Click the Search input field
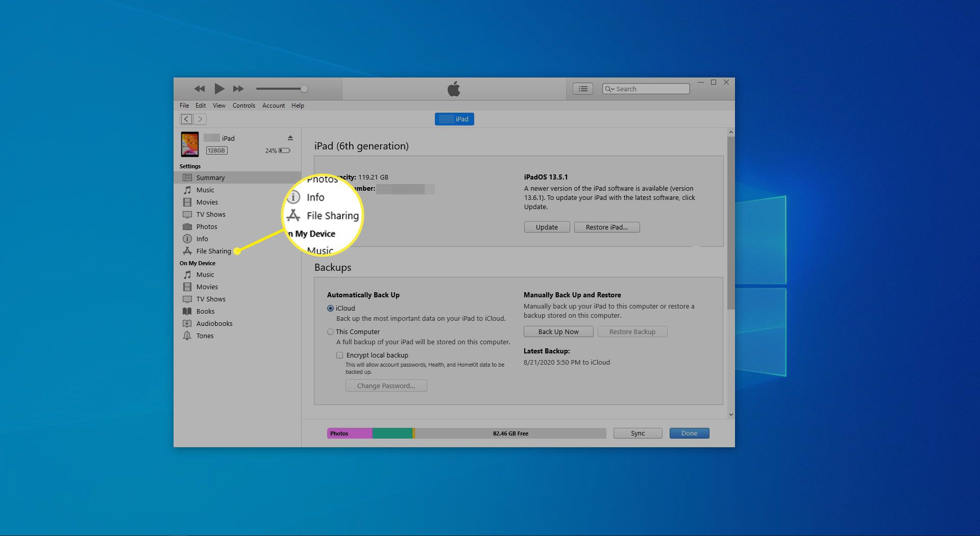This screenshot has width=980, height=536. pyautogui.click(x=646, y=89)
